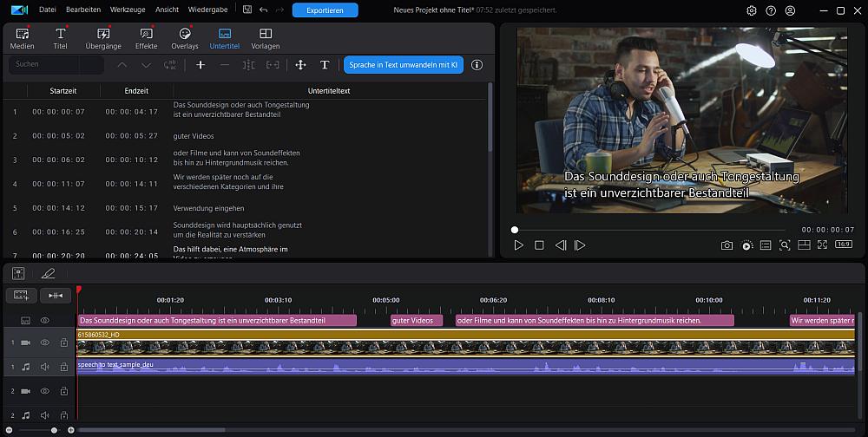The width and height of the screenshot is (868, 437).
Task: Click the Exportieren button
Action: pyautogui.click(x=325, y=10)
